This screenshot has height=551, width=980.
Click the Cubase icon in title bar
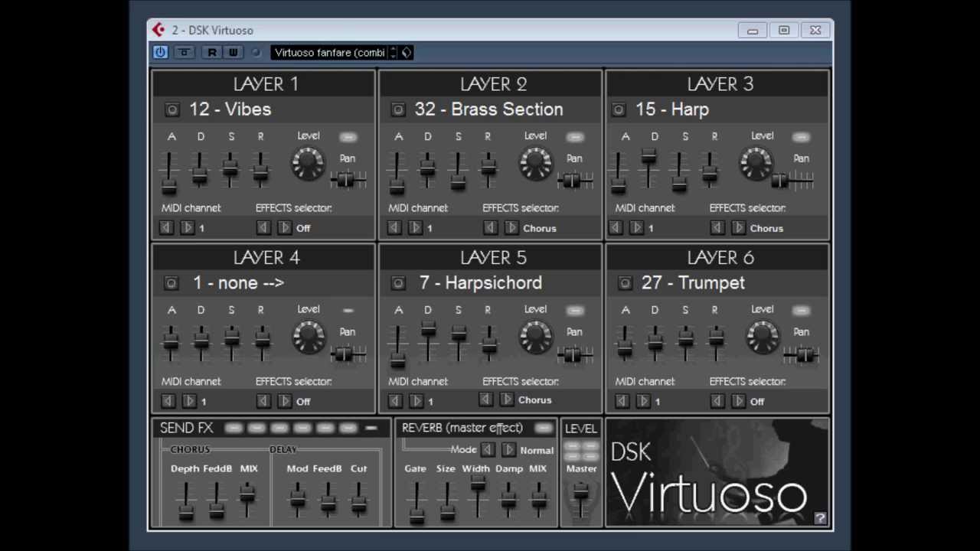click(x=158, y=30)
